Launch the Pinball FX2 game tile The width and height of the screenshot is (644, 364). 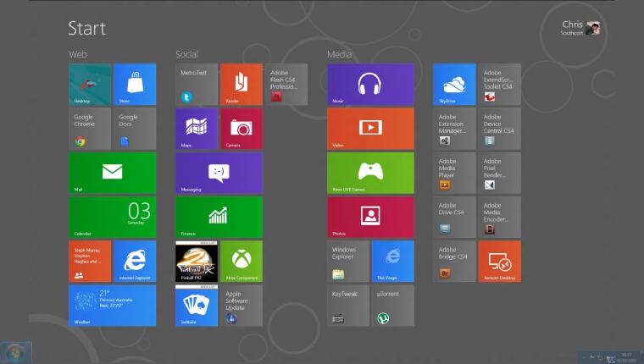[x=197, y=262]
